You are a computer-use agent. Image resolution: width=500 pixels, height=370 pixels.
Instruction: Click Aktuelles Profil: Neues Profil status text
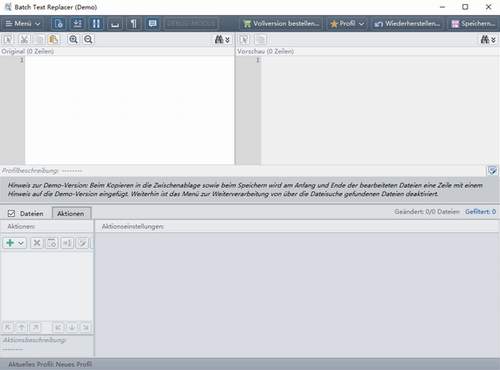point(50,364)
